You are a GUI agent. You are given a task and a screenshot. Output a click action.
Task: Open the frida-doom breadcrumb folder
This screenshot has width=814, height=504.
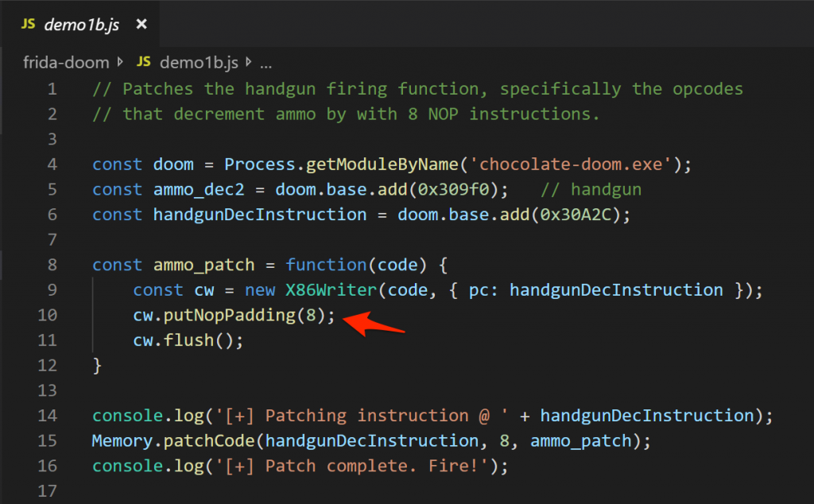pyautogui.click(x=65, y=61)
